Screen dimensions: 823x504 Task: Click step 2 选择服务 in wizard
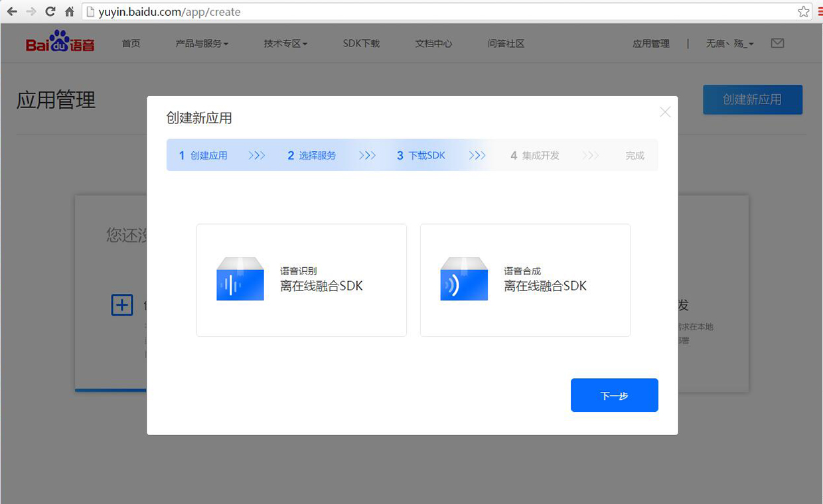pyautogui.click(x=312, y=155)
